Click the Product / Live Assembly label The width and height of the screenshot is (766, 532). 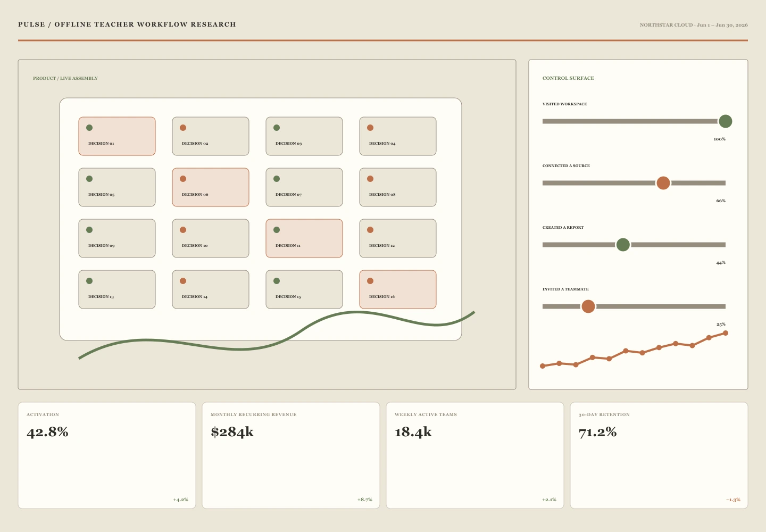tap(65, 78)
